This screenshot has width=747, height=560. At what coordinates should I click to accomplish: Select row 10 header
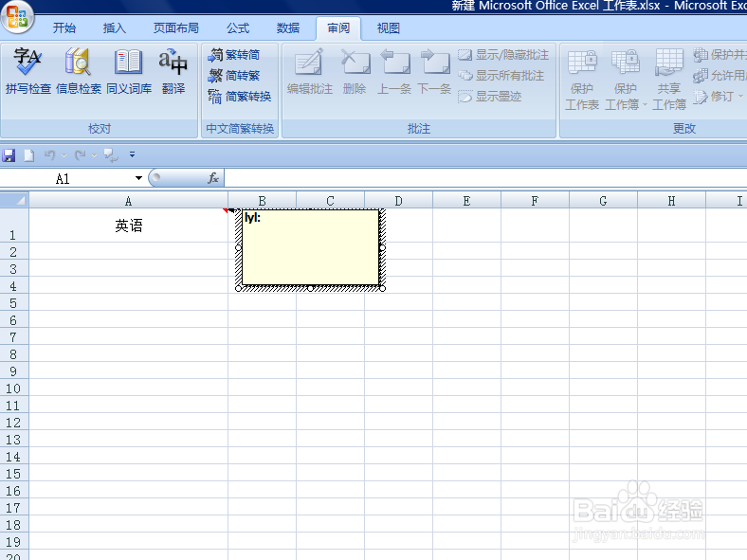coord(13,388)
